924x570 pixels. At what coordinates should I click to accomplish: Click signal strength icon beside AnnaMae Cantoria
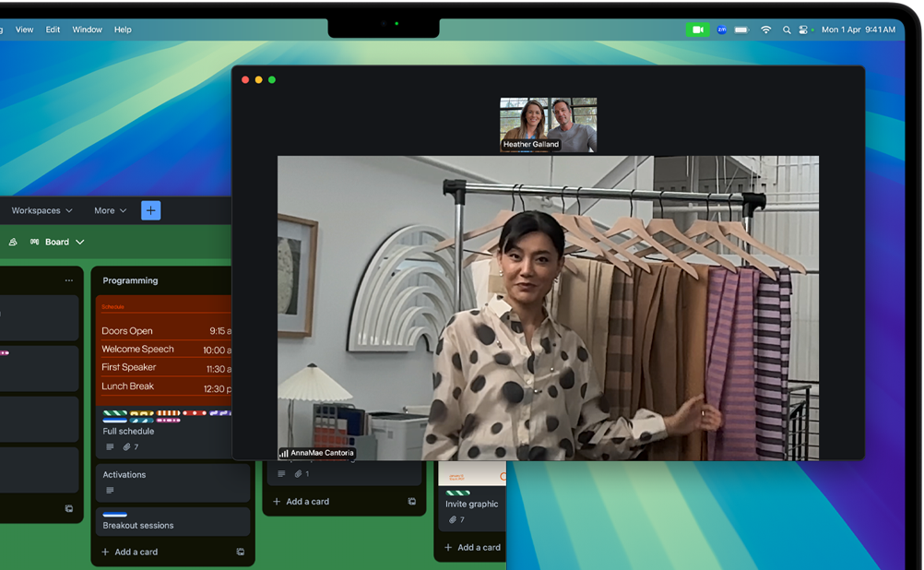pos(284,453)
